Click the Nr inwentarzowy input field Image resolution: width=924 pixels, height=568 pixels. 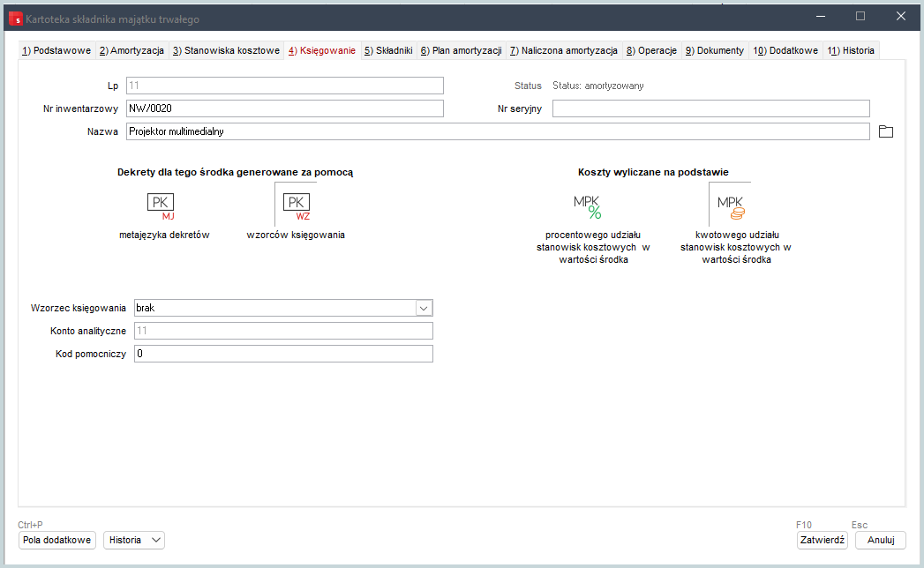(x=285, y=108)
